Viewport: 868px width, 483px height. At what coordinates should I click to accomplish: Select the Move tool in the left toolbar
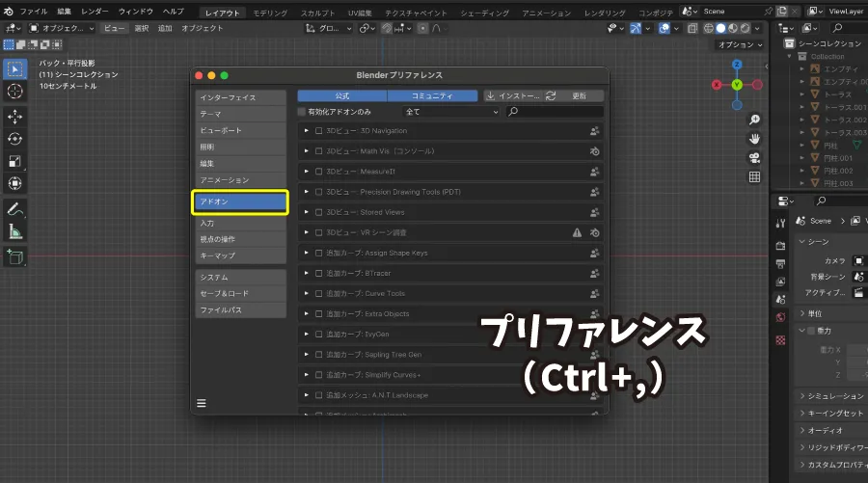pos(15,117)
